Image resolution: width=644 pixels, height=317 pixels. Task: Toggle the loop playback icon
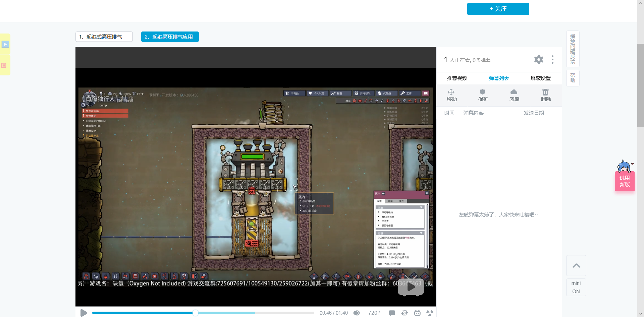[405, 313]
